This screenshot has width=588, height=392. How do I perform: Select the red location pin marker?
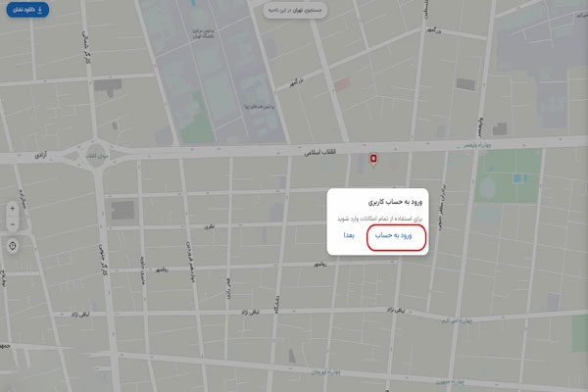373,160
